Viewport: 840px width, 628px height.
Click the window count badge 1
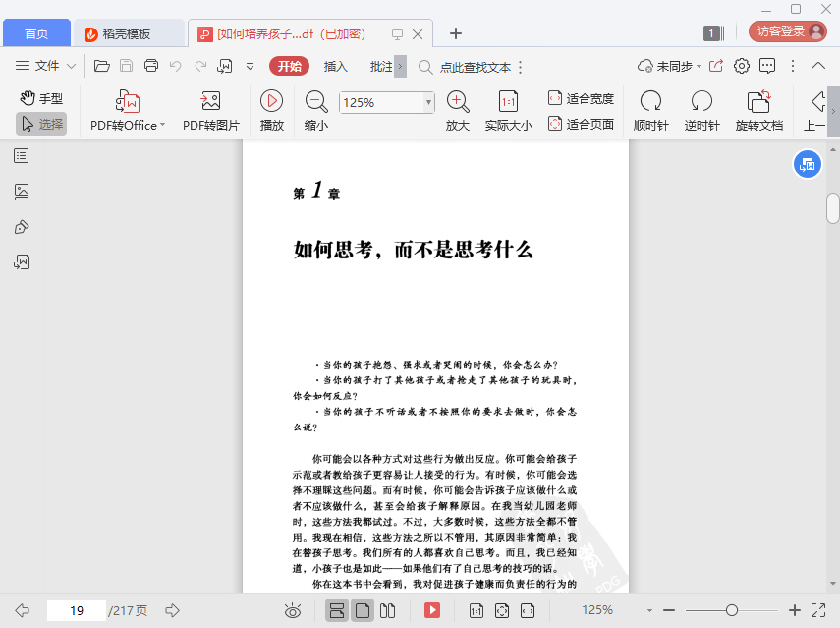pyautogui.click(x=713, y=33)
